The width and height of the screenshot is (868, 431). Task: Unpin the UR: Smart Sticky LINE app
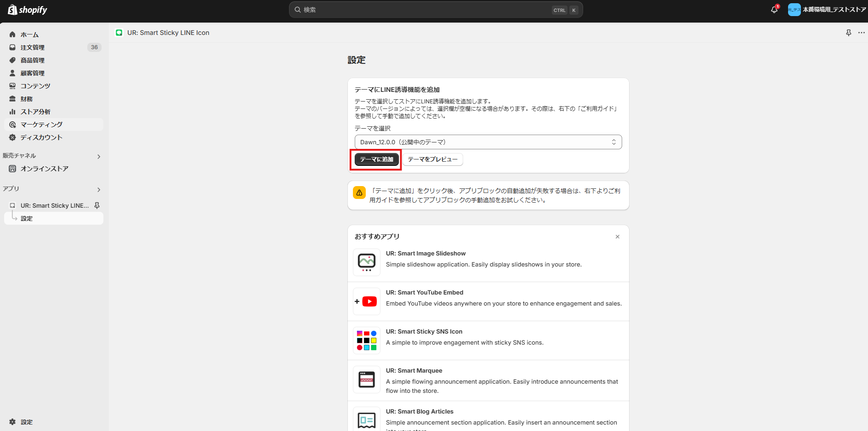97,205
